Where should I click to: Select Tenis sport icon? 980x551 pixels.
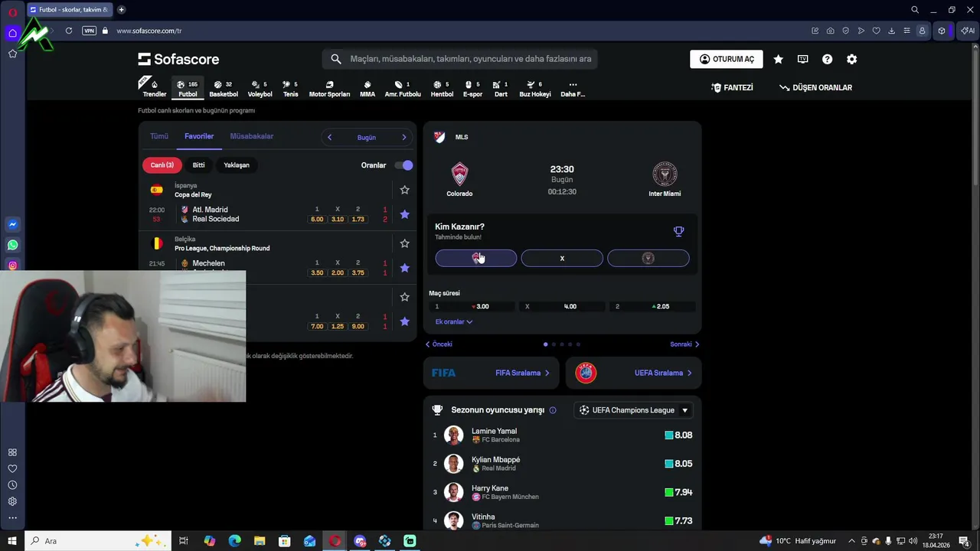point(290,89)
